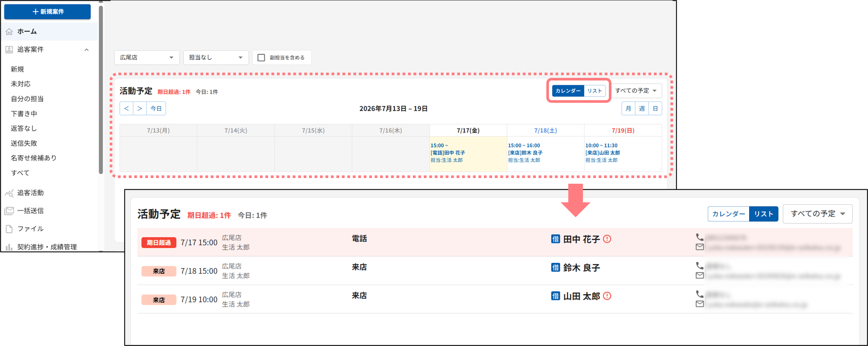Screen dimensions: 868x346
Task: Open 追客活動 menu item
Action: coord(31,193)
